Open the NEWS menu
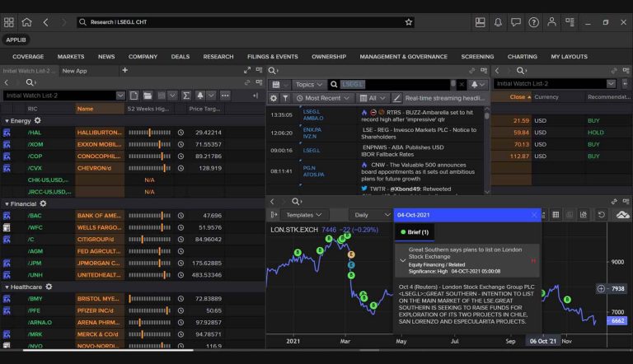 [106, 57]
